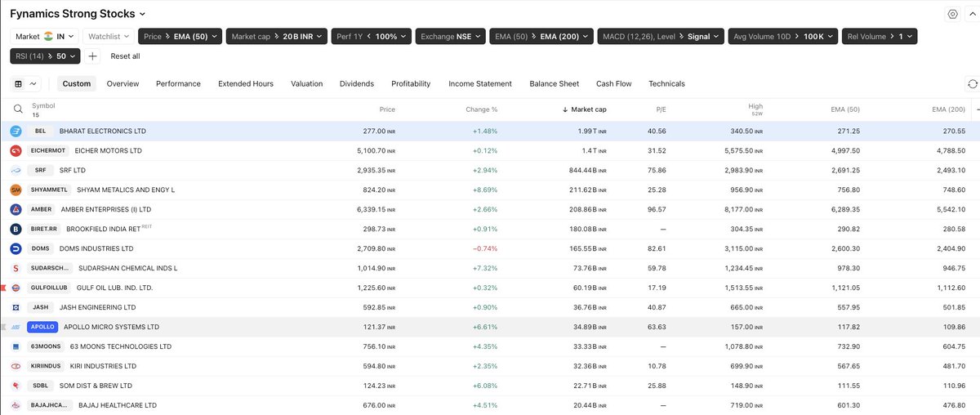
Task: Click the Apollo Micro Systems logo
Action: pos(16,327)
